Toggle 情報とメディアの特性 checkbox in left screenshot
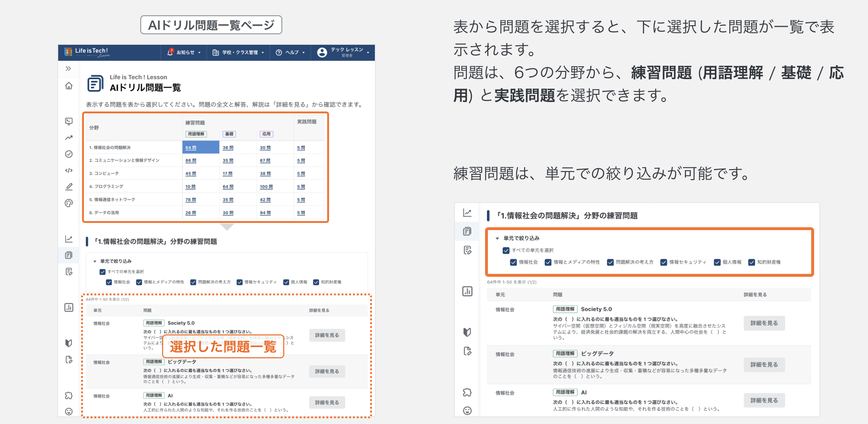The image size is (868, 424). click(x=139, y=282)
